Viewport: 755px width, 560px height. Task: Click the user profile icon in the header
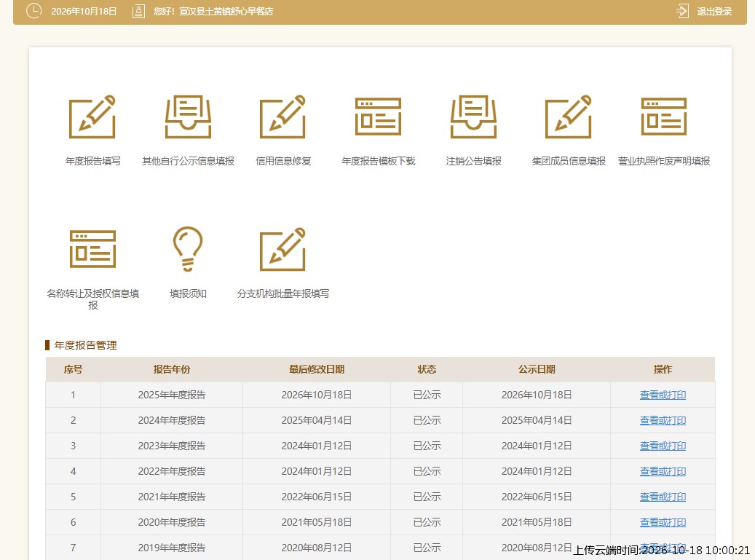138,11
